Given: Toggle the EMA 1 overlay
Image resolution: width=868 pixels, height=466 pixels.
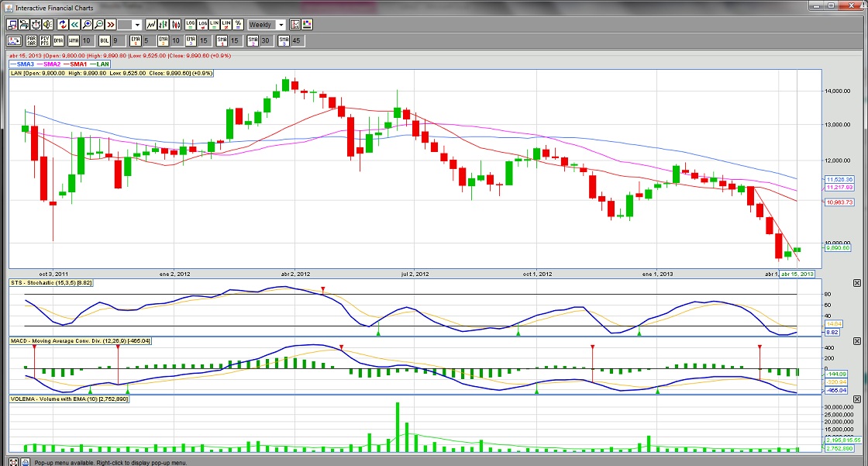Looking at the screenshot, I should tap(136, 40).
